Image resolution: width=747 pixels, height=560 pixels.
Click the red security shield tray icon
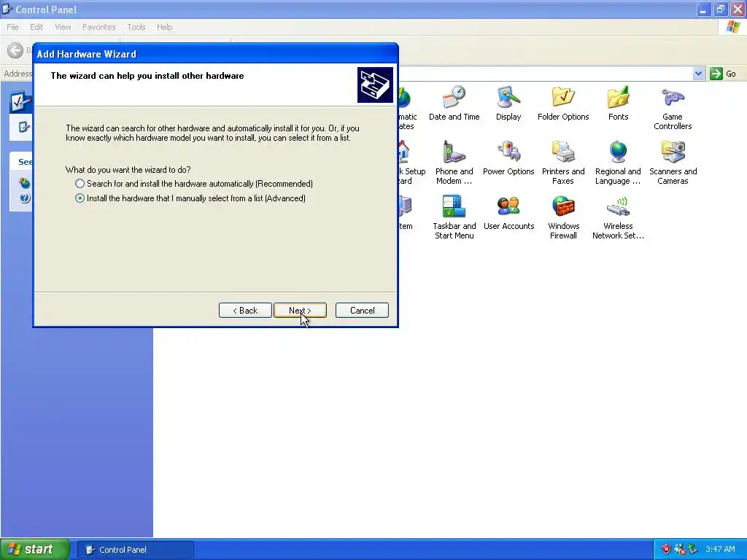point(666,550)
